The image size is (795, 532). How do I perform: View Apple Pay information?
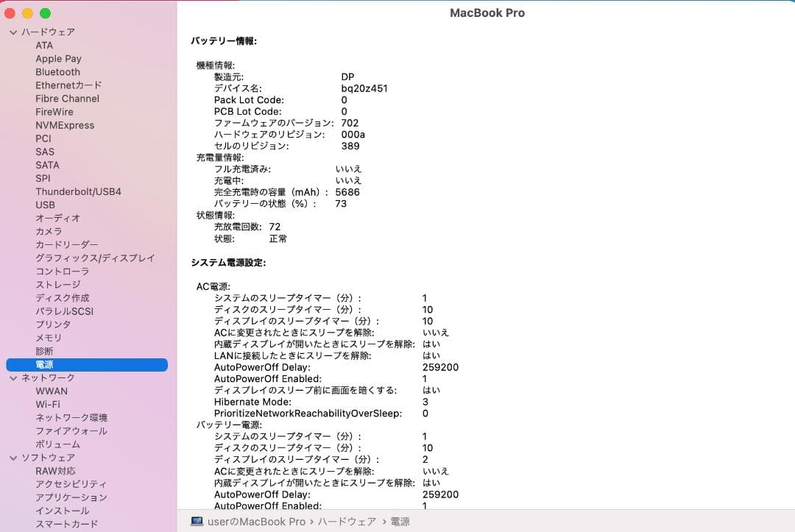point(58,58)
